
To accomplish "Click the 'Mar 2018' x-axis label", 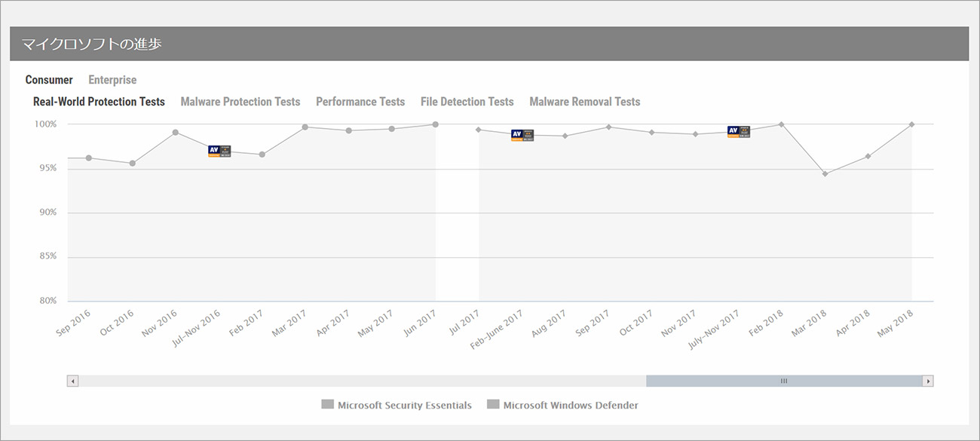I will click(809, 323).
